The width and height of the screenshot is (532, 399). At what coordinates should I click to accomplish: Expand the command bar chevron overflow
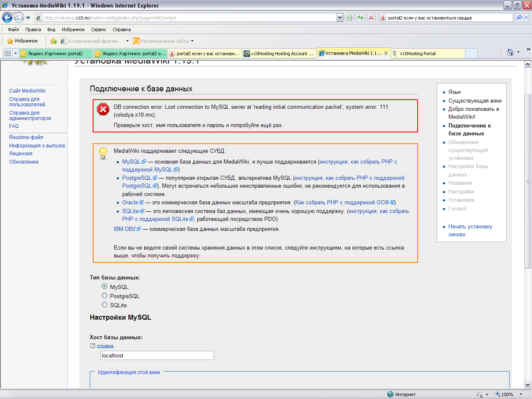point(528,49)
